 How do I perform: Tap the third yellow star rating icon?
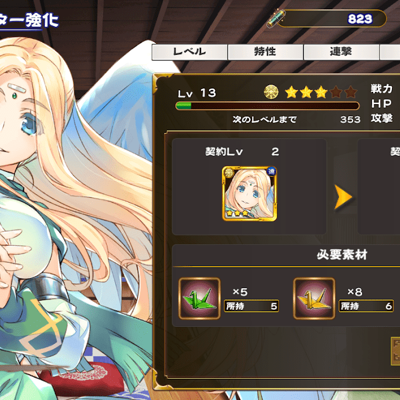click(321, 92)
